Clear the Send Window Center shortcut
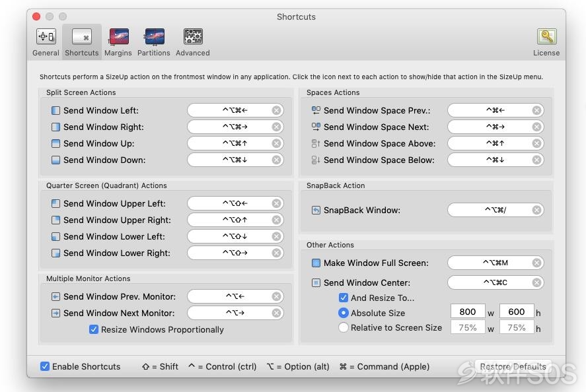Image resolution: width=586 pixels, height=392 pixels. (536, 282)
